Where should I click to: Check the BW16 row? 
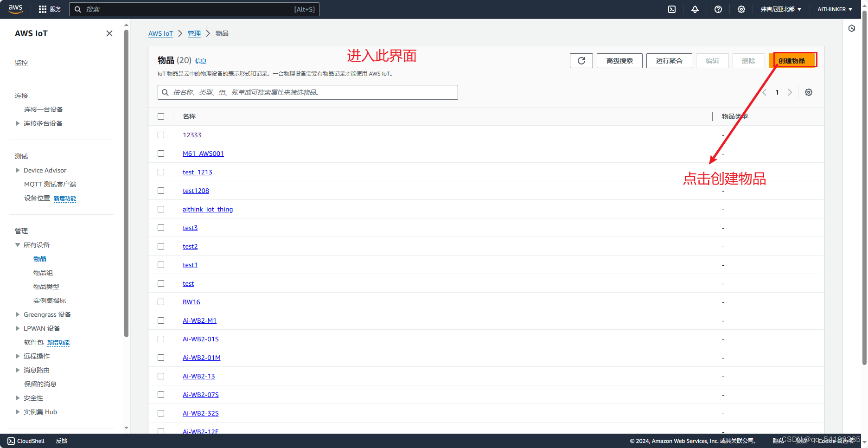click(x=161, y=302)
